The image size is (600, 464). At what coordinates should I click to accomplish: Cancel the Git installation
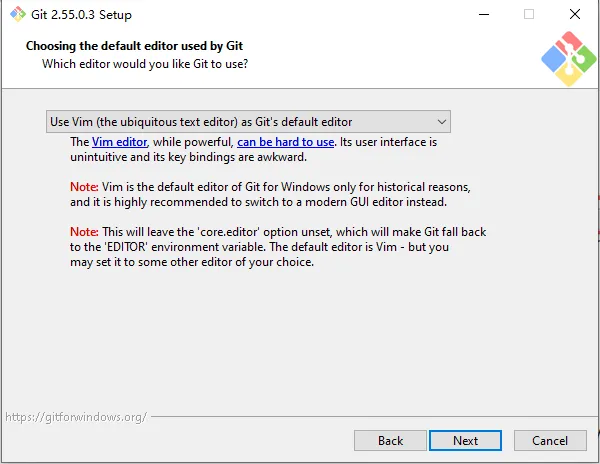550,441
